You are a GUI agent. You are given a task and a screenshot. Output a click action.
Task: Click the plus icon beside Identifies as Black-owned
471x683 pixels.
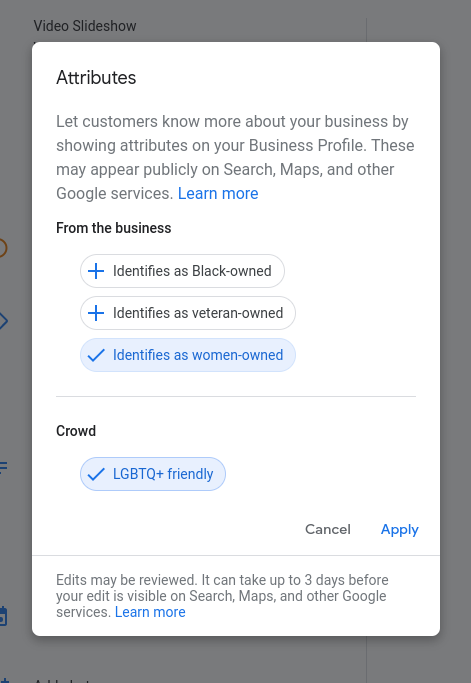96,271
